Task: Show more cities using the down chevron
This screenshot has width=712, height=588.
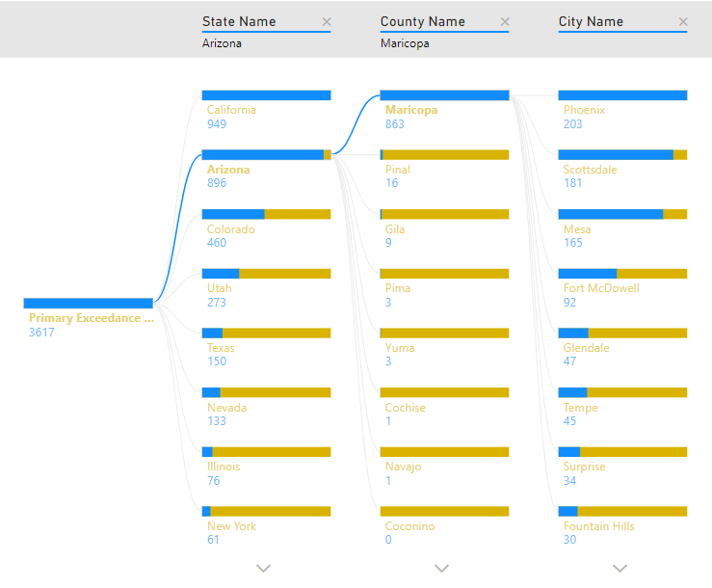Action: click(620, 569)
